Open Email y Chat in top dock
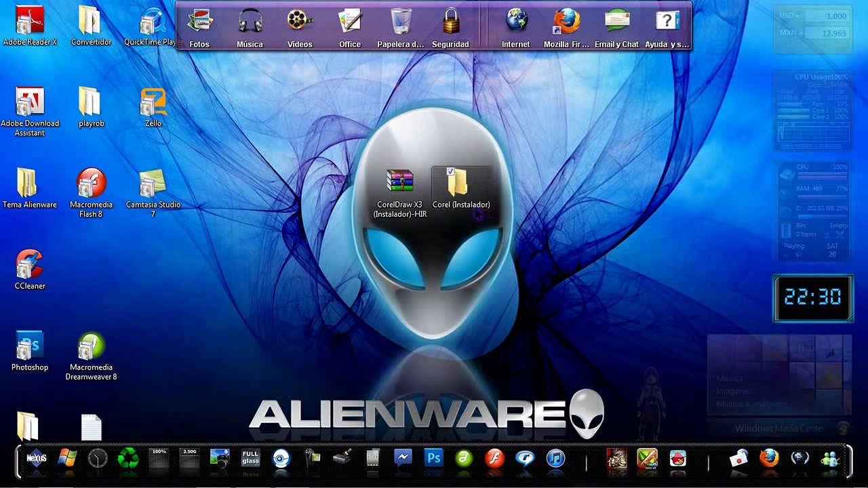The width and height of the screenshot is (868, 488). click(x=616, y=28)
